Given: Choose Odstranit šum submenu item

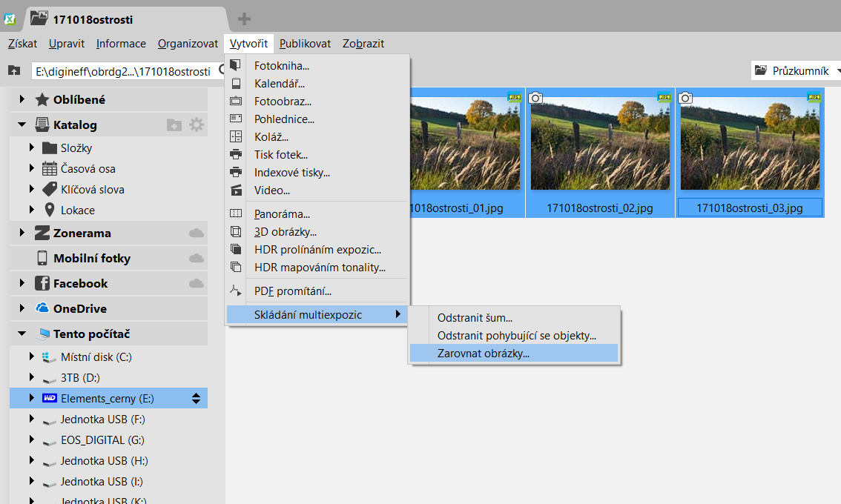Looking at the screenshot, I should coord(514,318).
